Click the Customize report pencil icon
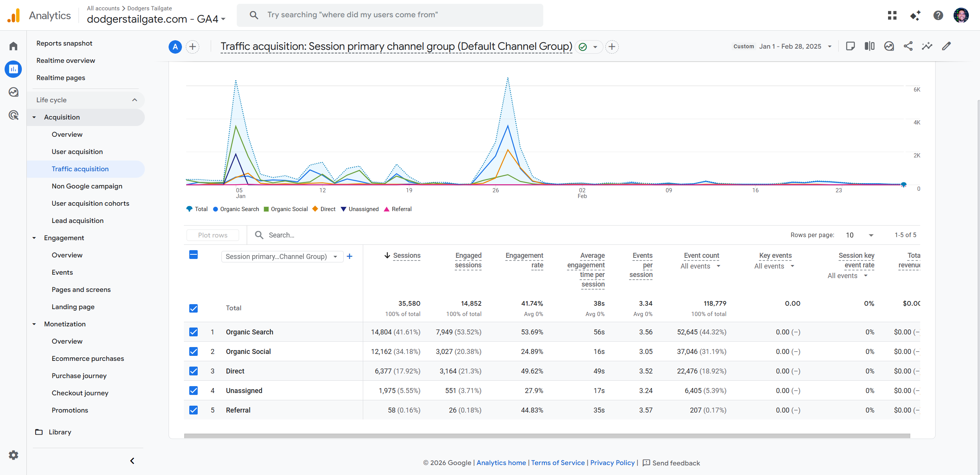This screenshot has height=475, width=980. tap(946, 46)
